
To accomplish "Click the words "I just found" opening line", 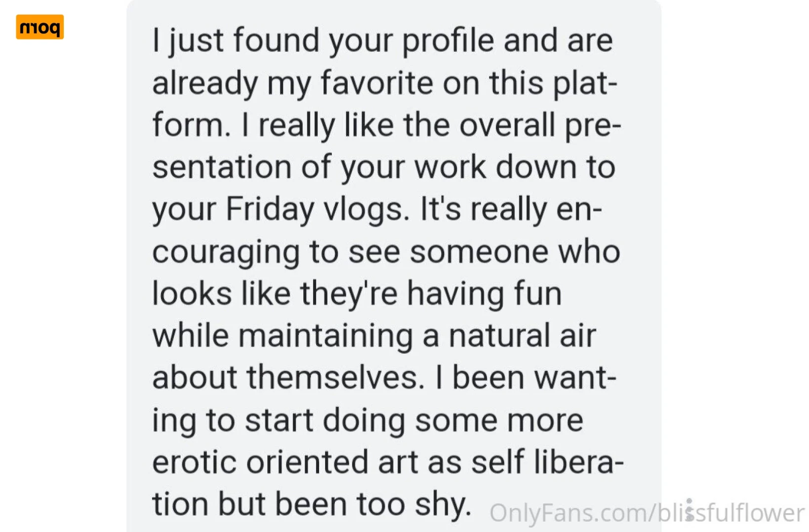I will pos(236,41).
